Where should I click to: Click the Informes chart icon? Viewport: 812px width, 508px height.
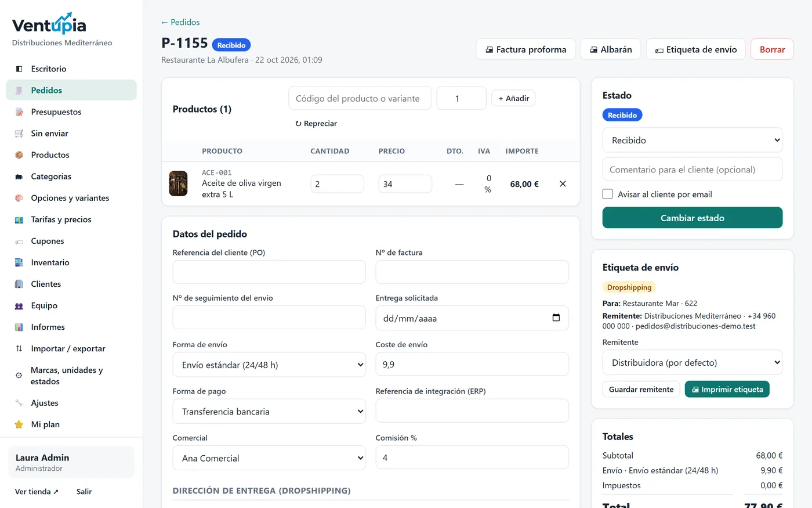(x=19, y=327)
